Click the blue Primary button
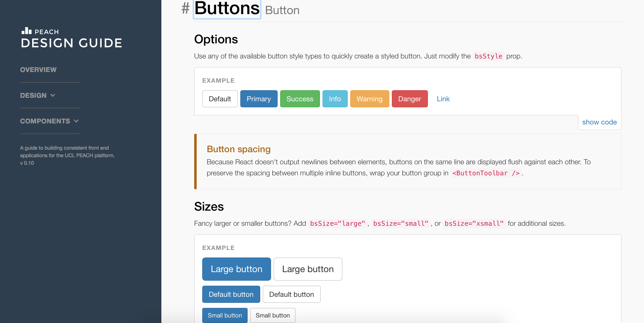Image resolution: width=644 pixels, height=323 pixels. (x=259, y=99)
